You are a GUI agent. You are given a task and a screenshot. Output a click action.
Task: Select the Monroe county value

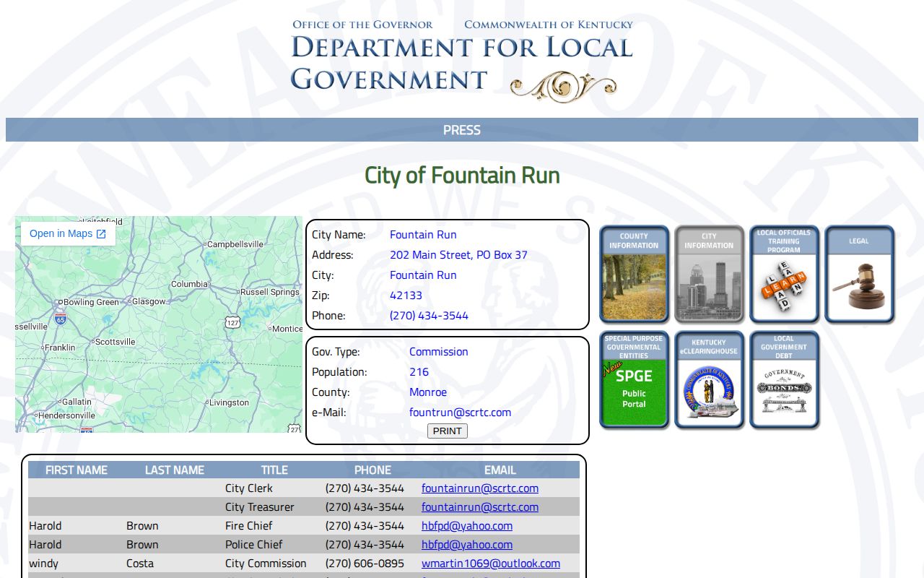click(428, 392)
